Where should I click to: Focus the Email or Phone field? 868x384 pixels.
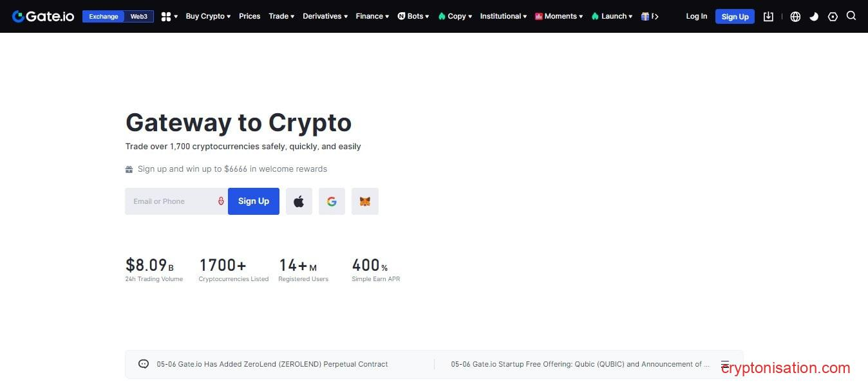(x=171, y=201)
